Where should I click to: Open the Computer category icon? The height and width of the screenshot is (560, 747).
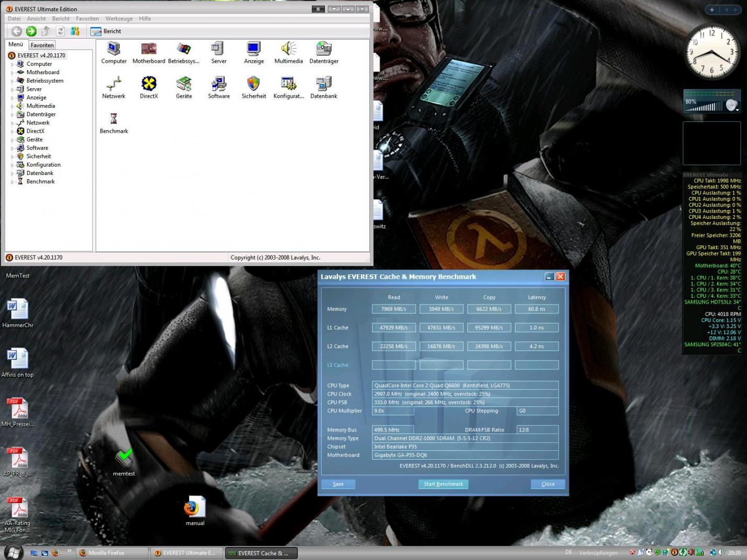point(114,53)
